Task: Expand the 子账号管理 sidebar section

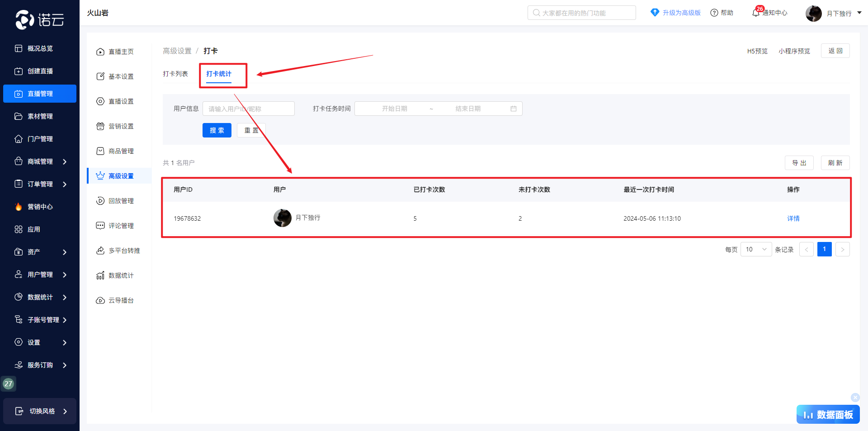Action: click(64, 320)
